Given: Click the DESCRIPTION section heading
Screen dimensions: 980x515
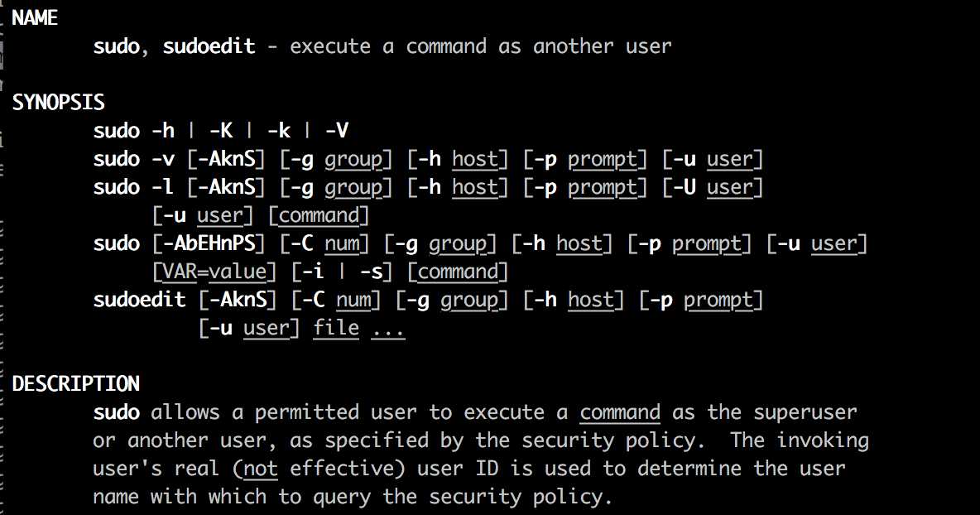Looking at the screenshot, I should pos(75,383).
